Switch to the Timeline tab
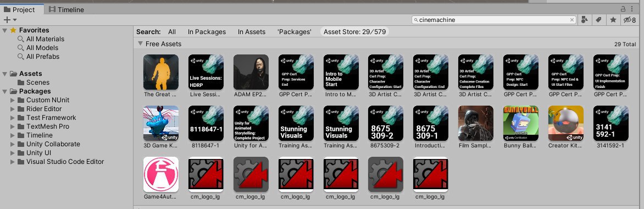The image size is (644, 209). click(66, 9)
